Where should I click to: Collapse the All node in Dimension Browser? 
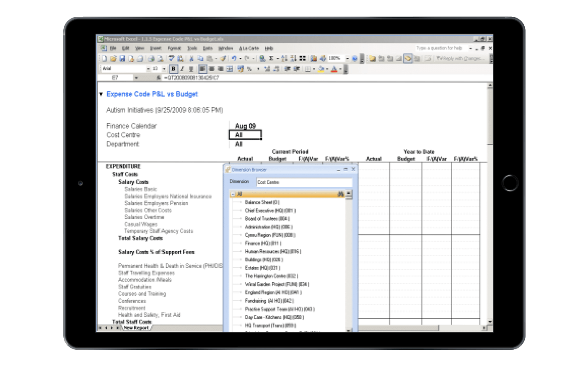tap(233, 194)
